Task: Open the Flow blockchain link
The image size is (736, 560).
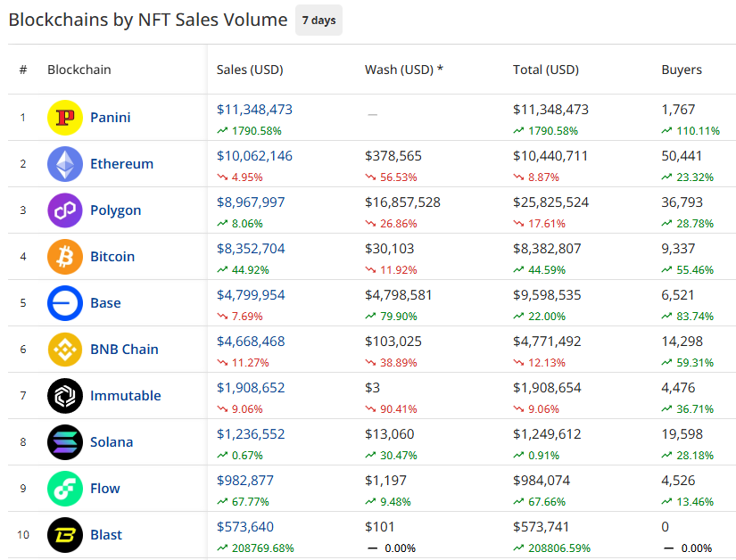Action: tap(104, 489)
